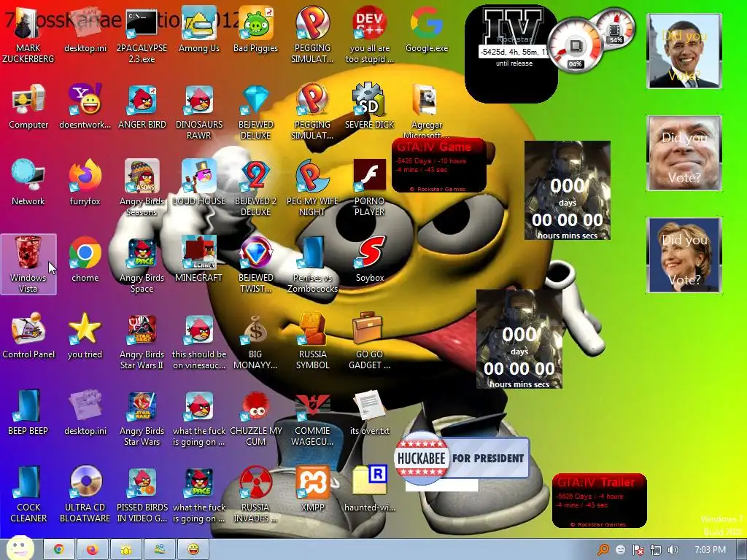Click the 7:03 PM taskbar clock
This screenshot has height=560, width=747.
click(711, 550)
